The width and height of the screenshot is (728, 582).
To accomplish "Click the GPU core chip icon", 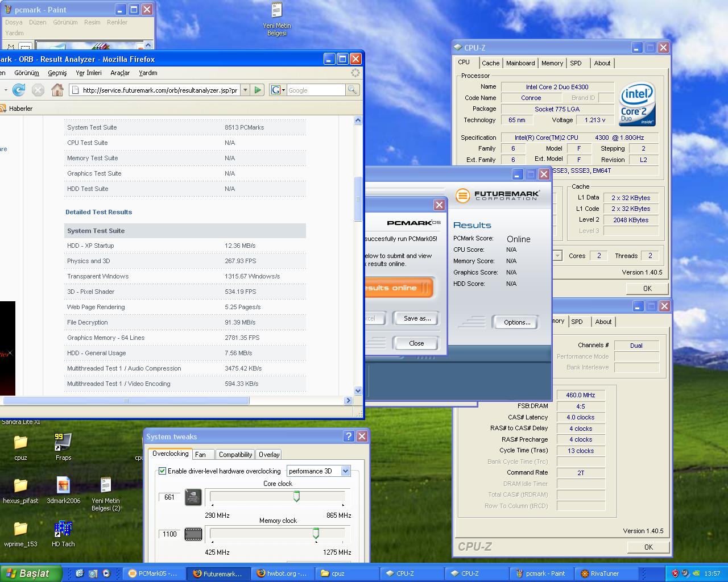I will pyautogui.click(x=193, y=497).
